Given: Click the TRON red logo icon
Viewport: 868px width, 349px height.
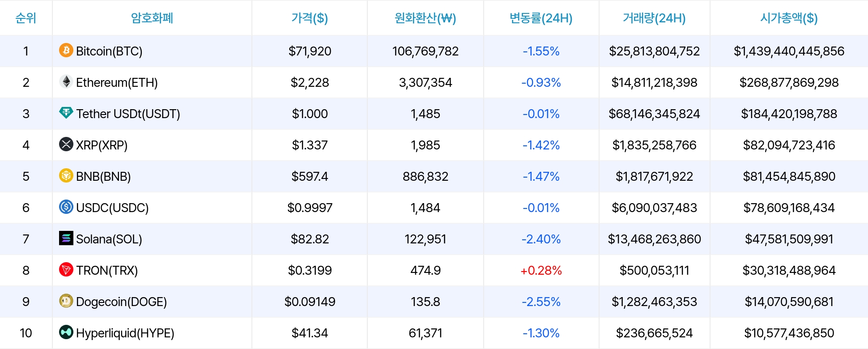Looking at the screenshot, I should (66, 270).
